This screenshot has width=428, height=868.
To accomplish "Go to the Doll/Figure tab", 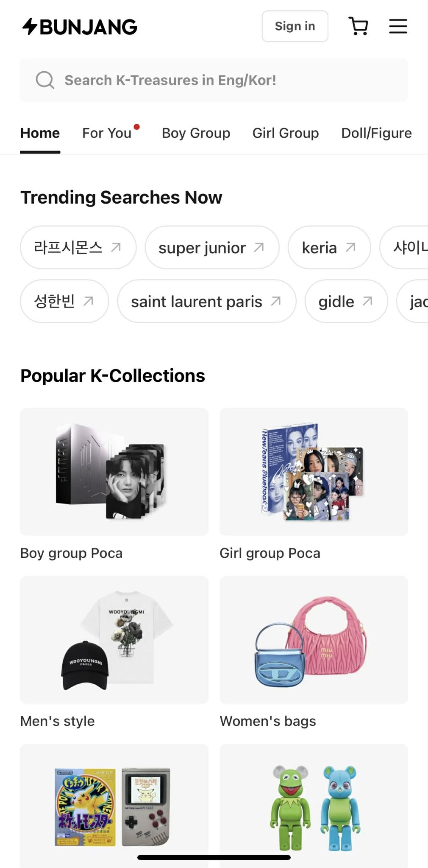I will click(376, 133).
